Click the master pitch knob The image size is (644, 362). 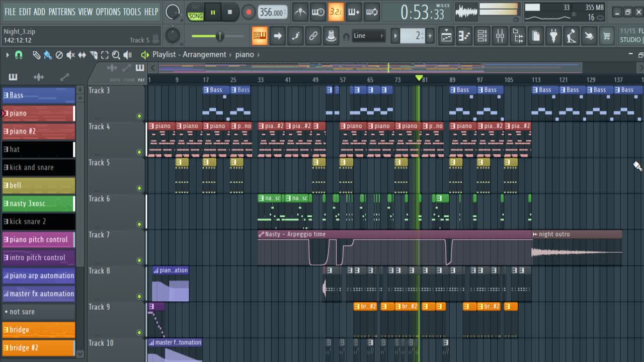click(173, 35)
